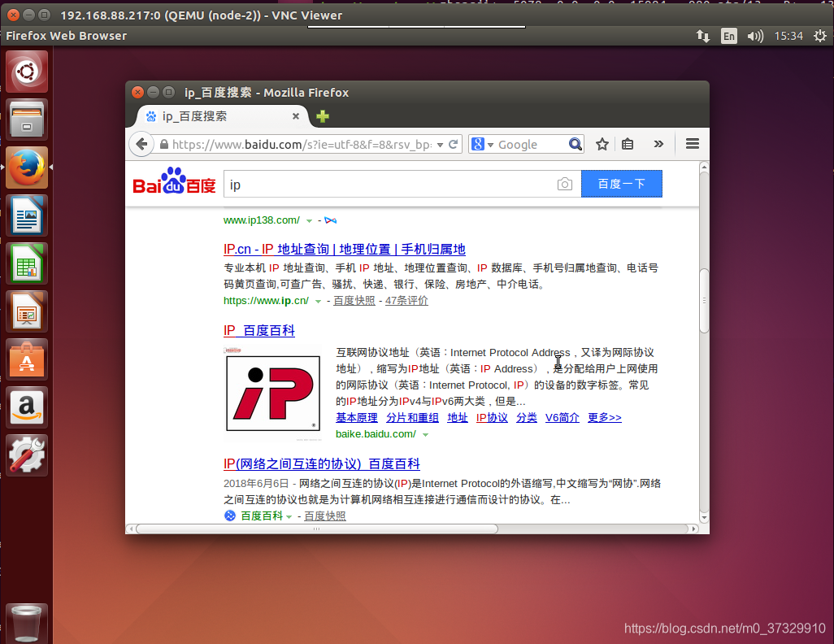This screenshot has height=644, width=834.
Task: Open LibreOffice Calc from the dock
Action: pyautogui.click(x=27, y=263)
